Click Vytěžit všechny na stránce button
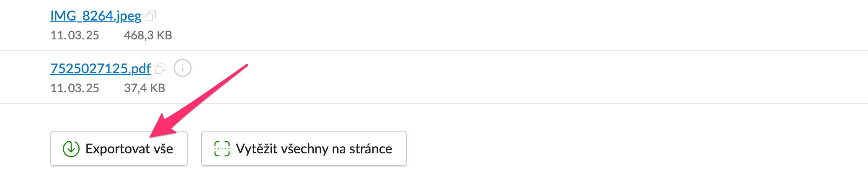The width and height of the screenshot is (868, 176). pyautogui.click(x=304, y=148)
